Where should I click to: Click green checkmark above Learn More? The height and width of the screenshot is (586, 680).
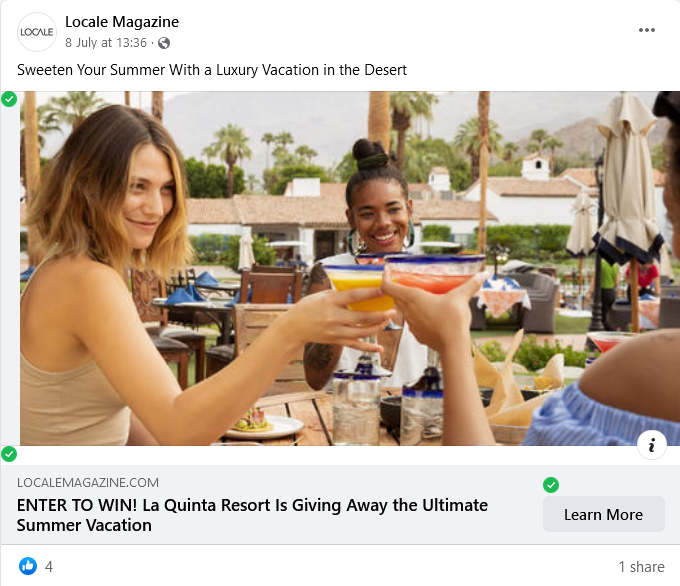[x=551, y=485]
